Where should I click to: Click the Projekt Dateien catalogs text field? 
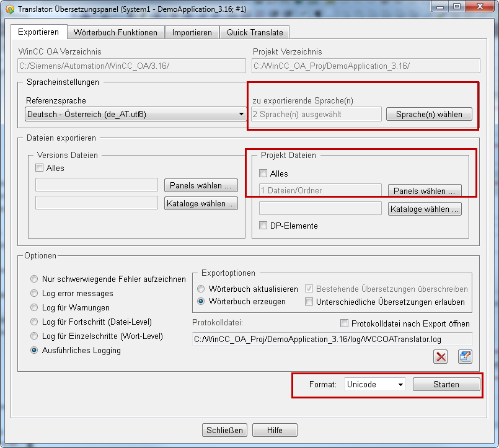(320, 208)
